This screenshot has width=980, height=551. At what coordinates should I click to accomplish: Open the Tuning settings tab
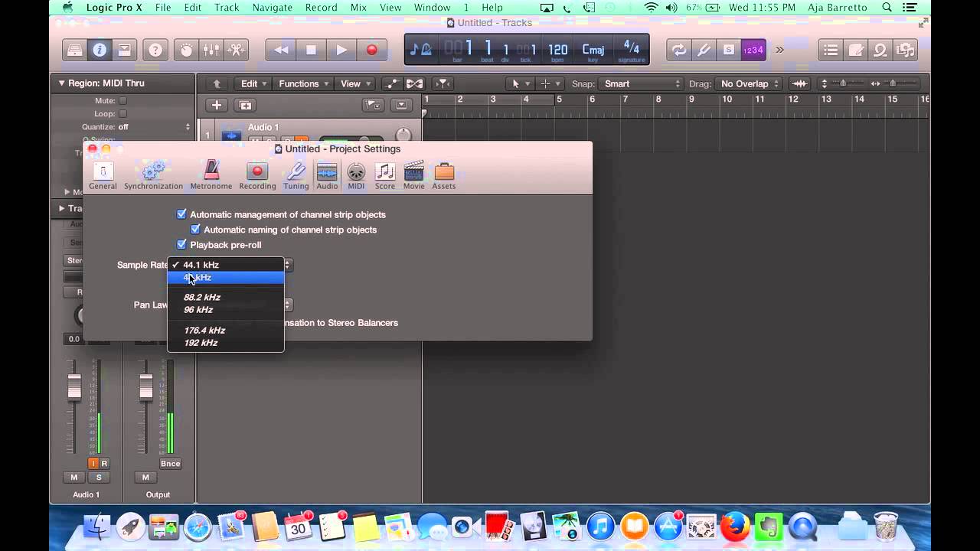click(296, 175)
